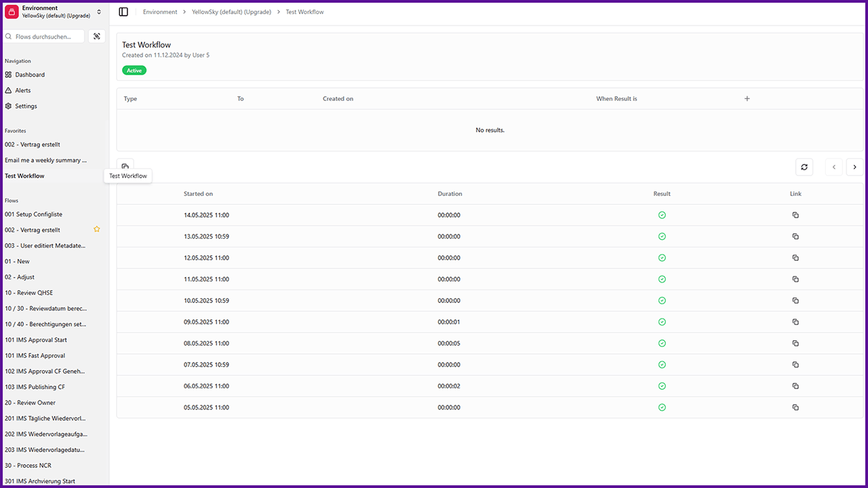Click the scan icon beside search field

97,37
